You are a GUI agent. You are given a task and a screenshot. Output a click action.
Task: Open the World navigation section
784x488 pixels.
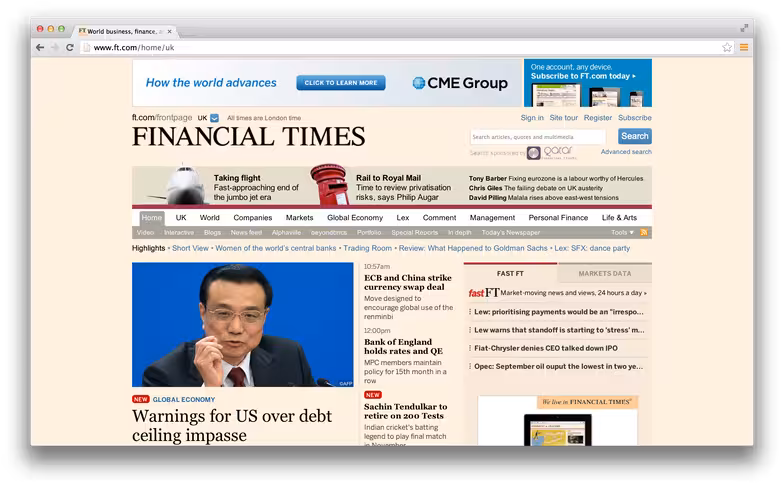pos(210,218)
